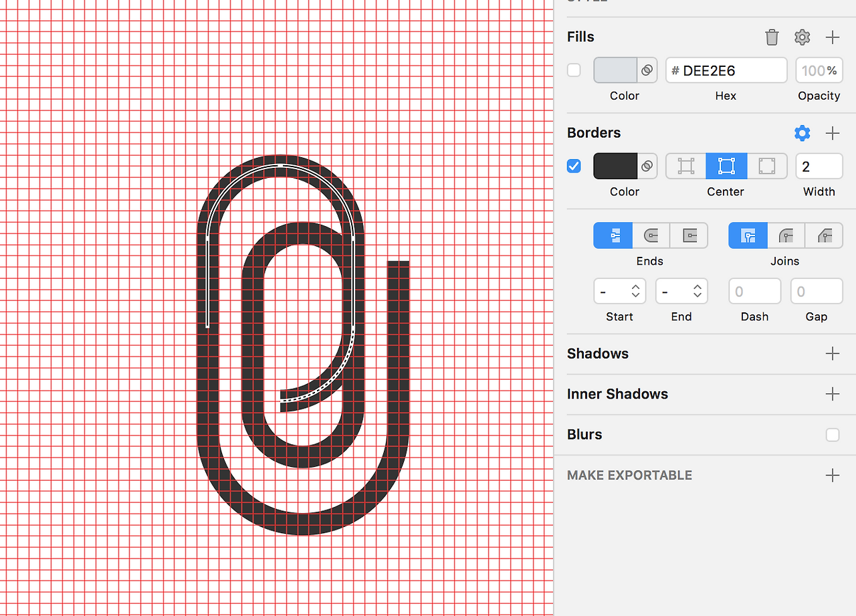The height and width of the screenshot is (616, 856).
Task: Click the Ends label
Action: 650,262
